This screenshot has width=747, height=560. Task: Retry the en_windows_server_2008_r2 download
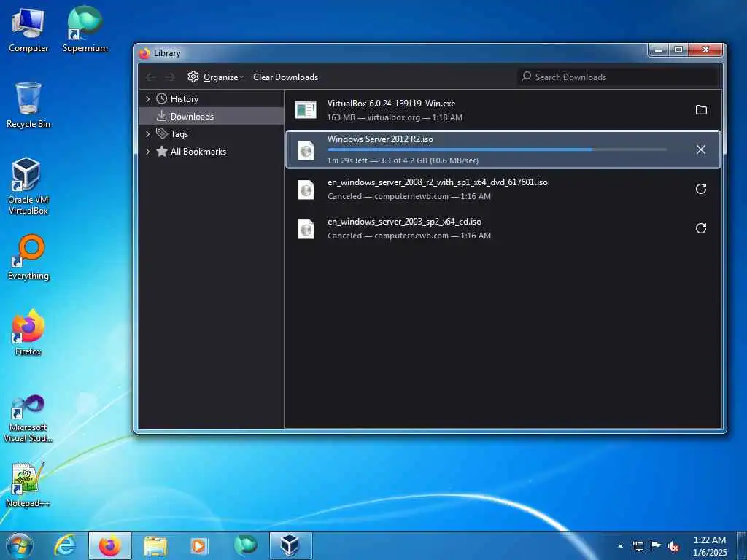tap(701, 189)
